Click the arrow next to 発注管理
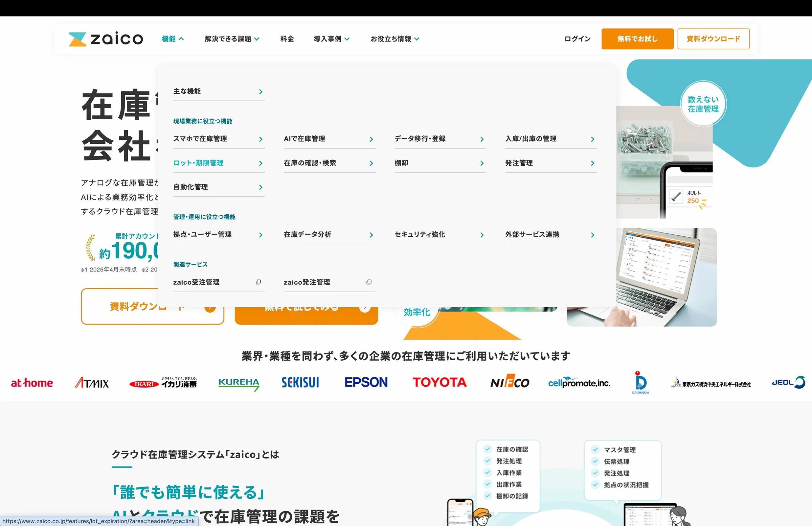 point(593,163)
